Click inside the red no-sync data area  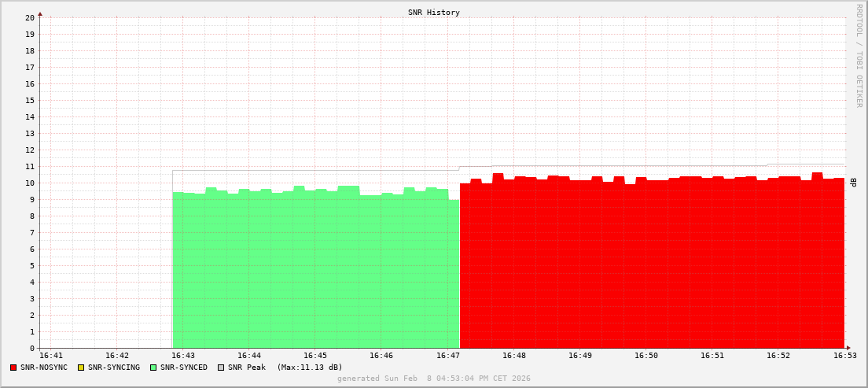pyautogui.click(x=653, y=268)
